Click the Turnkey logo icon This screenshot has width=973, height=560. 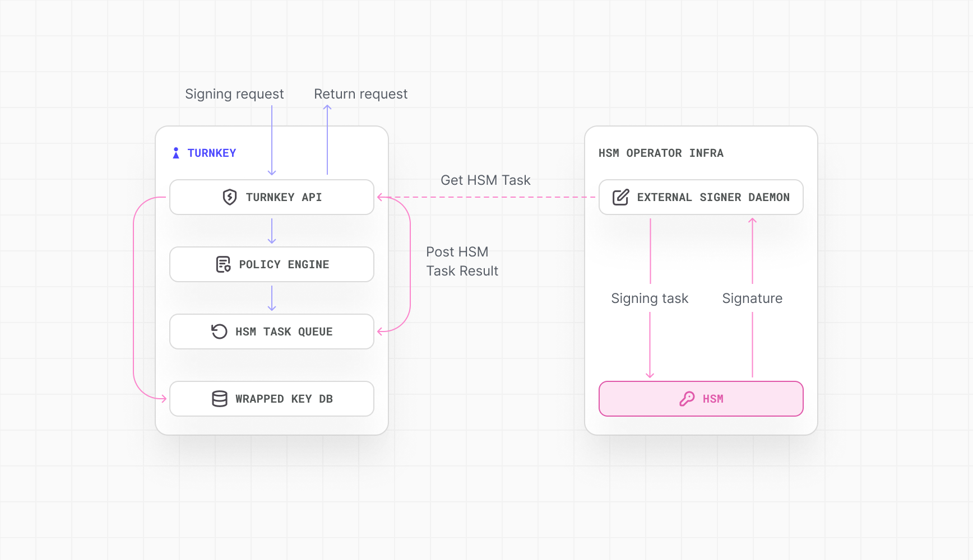176,153
